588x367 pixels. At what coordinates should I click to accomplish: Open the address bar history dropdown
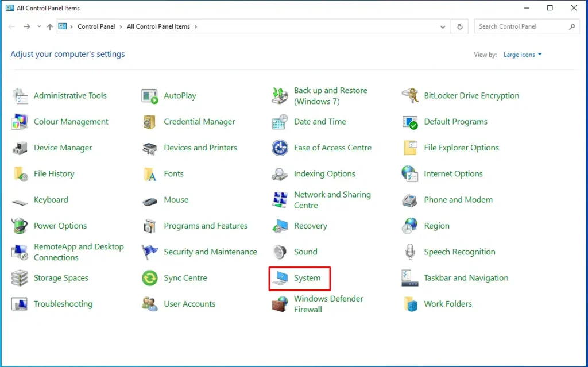(443, 27)
